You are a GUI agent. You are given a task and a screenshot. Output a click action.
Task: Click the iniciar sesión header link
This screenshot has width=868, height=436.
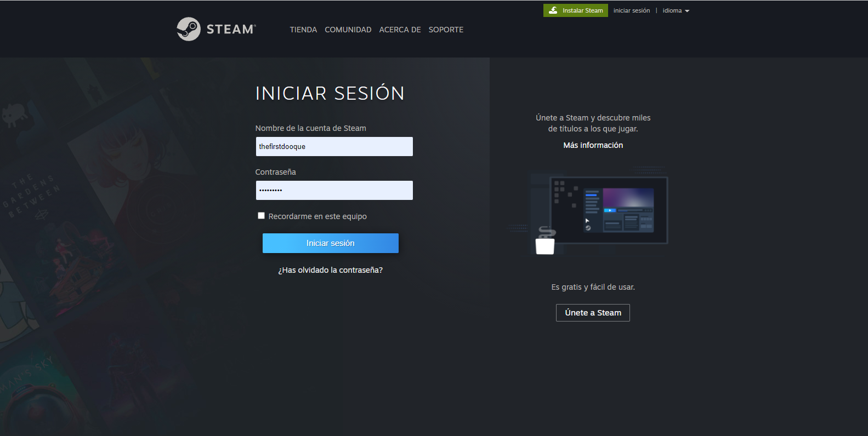(x=632, y=10)
